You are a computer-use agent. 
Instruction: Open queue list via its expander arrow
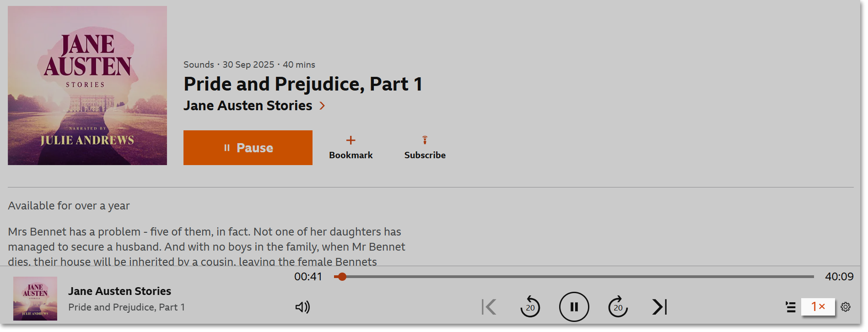(x=791, y=307)
